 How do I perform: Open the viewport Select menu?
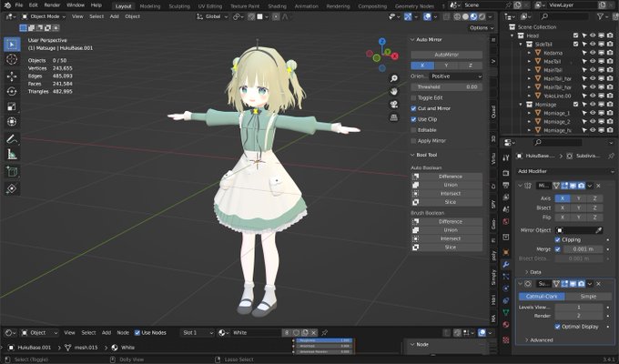click(96, 16)
